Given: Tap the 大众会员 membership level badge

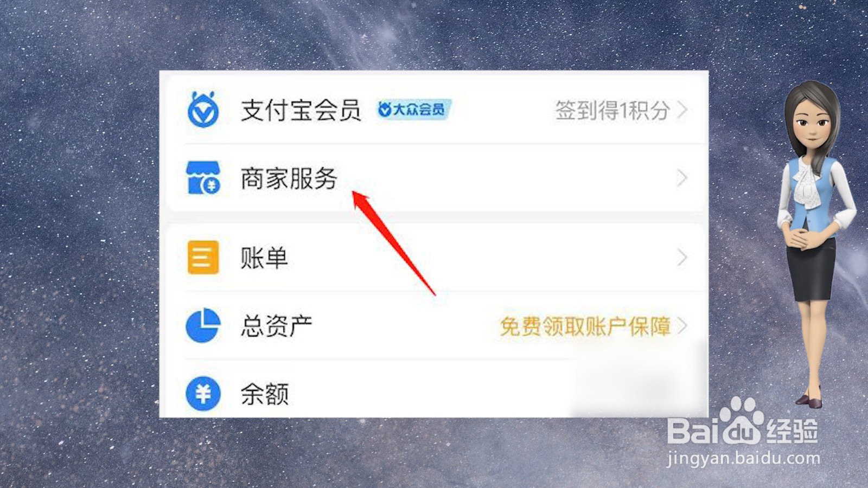Looking at the screenshot, I should click(414, 110).
